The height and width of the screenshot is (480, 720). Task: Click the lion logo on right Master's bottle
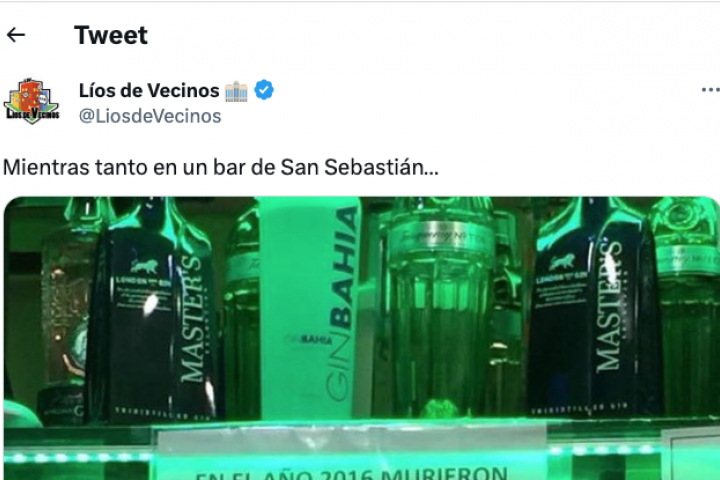(563, 263)
